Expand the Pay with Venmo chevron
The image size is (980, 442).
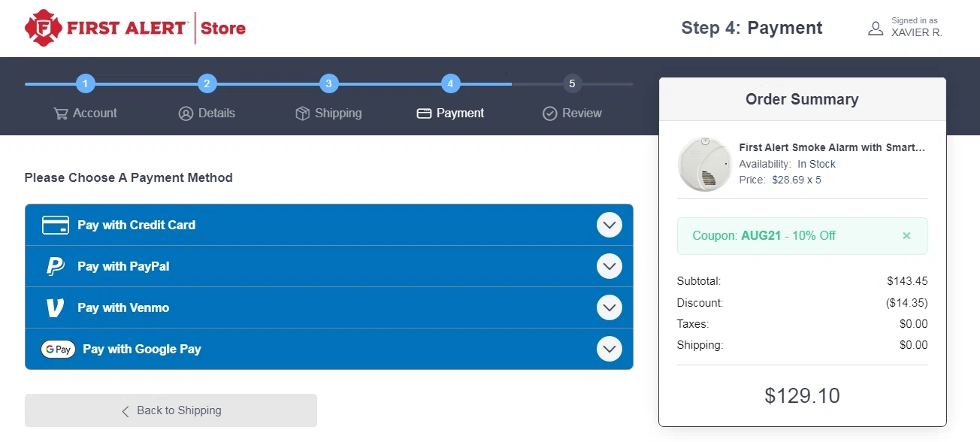click(609, 307)
